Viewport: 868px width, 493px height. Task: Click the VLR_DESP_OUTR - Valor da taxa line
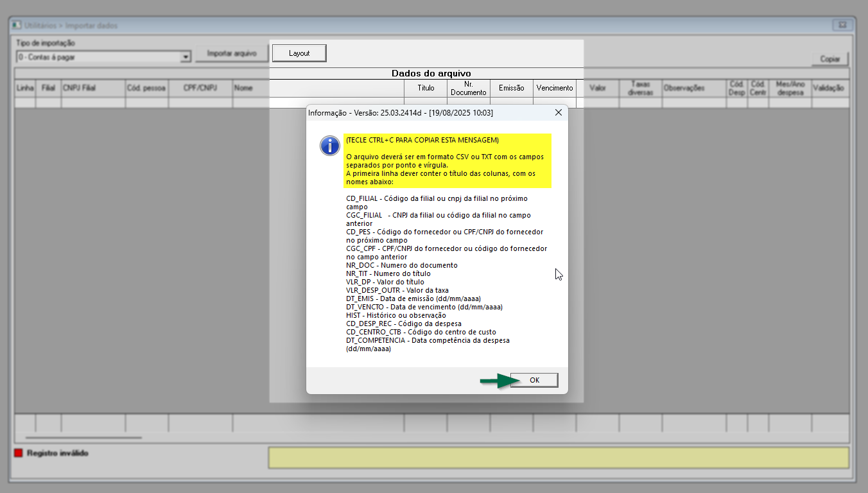pyautogui.click(x=397, y=290)
